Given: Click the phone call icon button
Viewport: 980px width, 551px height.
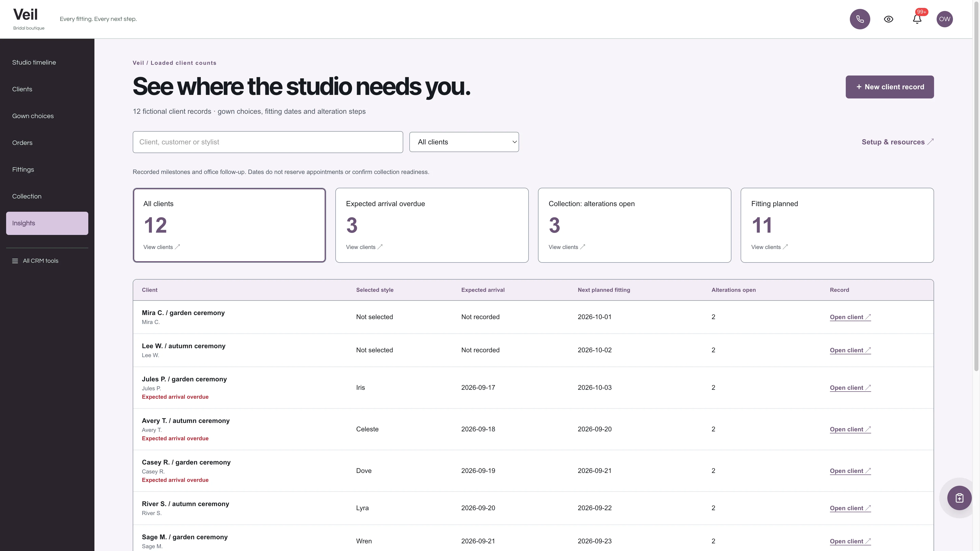Looking at the screenshot, I should click(x=860, y=19).
